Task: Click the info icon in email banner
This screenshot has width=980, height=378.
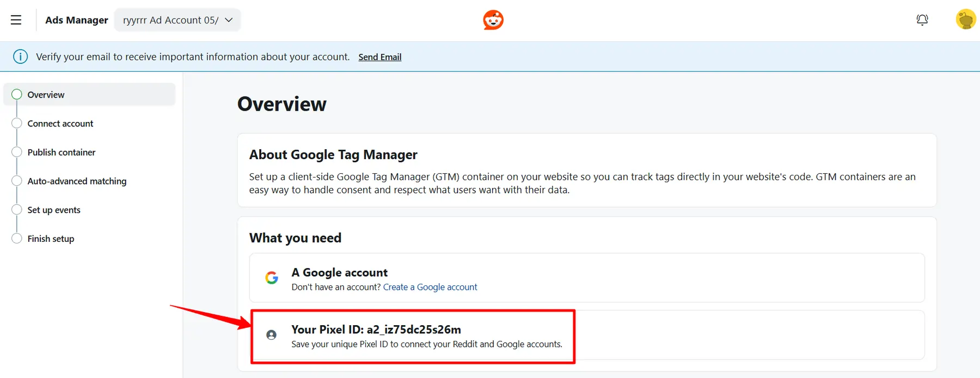Action: (x=20, y=57)
